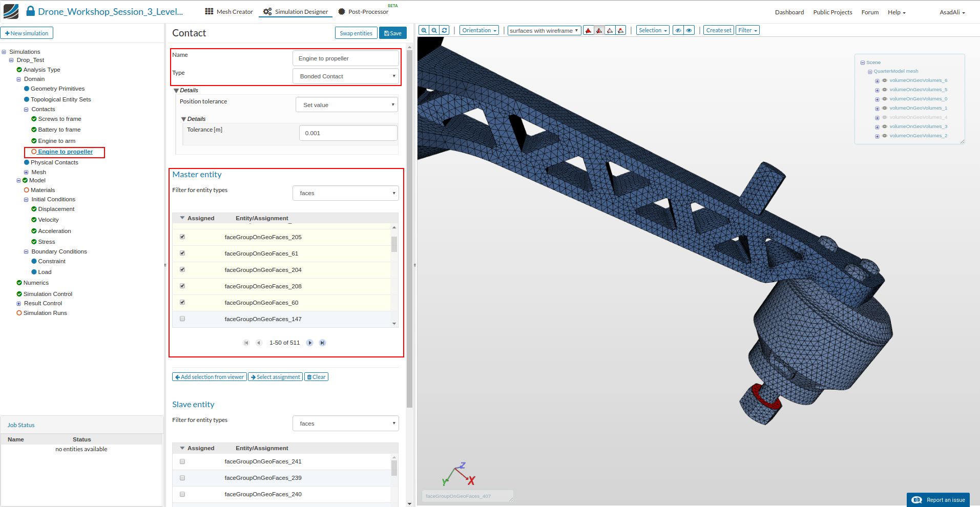Uncheck faceGroupOnGeoFaces_205 in master entity
The height and width of the screenshot is (507, 980).
[182, 237]
